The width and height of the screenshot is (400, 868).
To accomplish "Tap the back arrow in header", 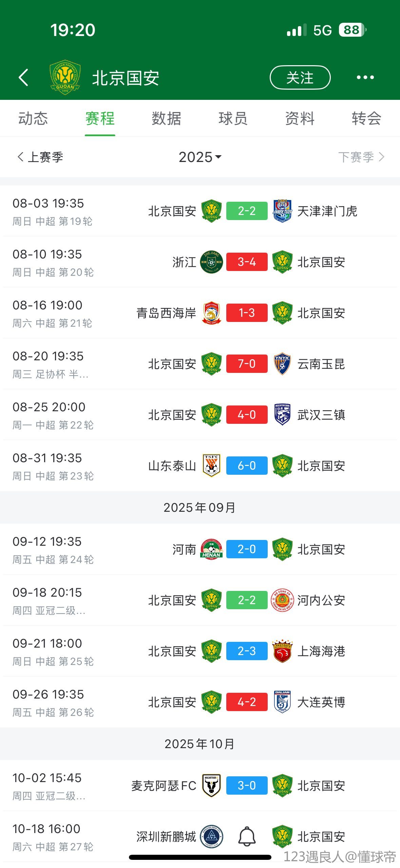I will [23, 77].
